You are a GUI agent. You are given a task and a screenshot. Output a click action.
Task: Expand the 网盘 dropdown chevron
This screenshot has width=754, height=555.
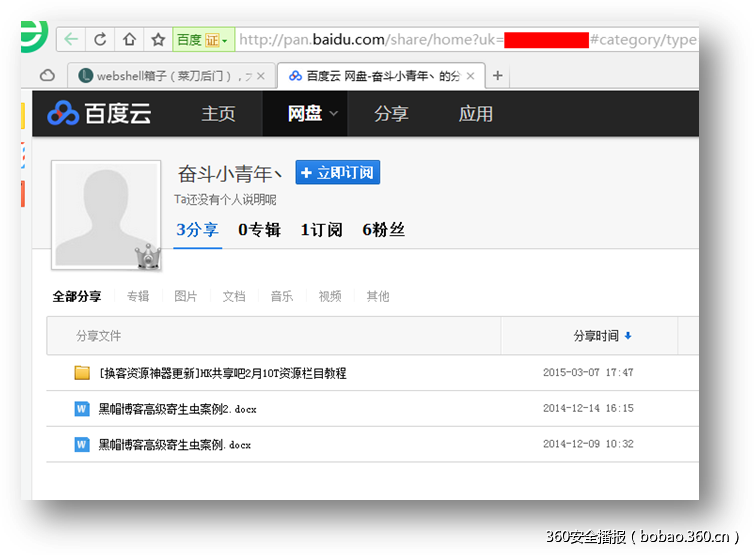(x=333, y=114)
